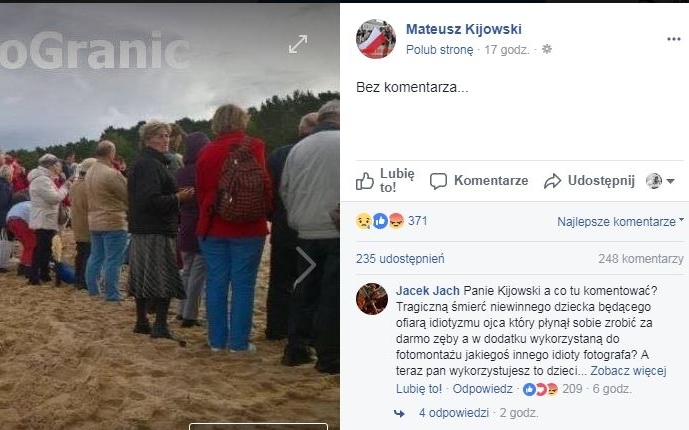689x430 pixels.
Task: Click the Komentarze speech bubble icon
Action: (x=438, y=181)
